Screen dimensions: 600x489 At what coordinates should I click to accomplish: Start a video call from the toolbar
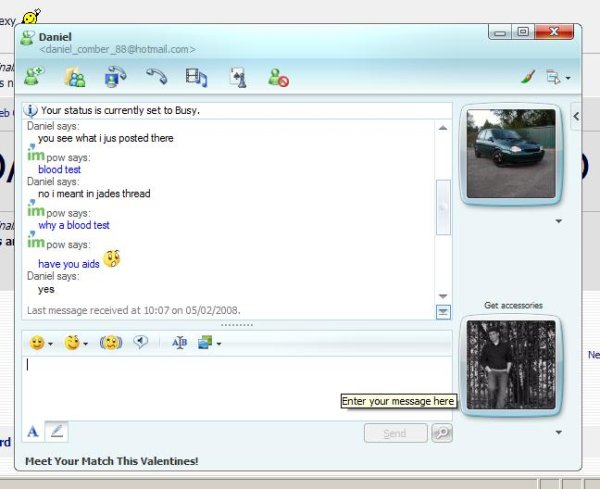116,76
